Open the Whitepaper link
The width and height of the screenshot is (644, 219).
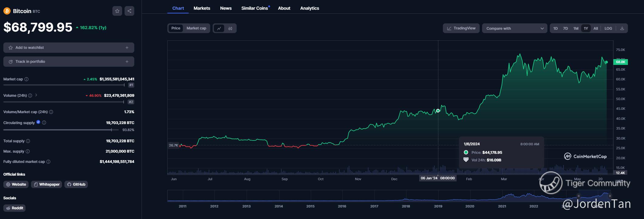pyautogui.click(x=46, y=184)
